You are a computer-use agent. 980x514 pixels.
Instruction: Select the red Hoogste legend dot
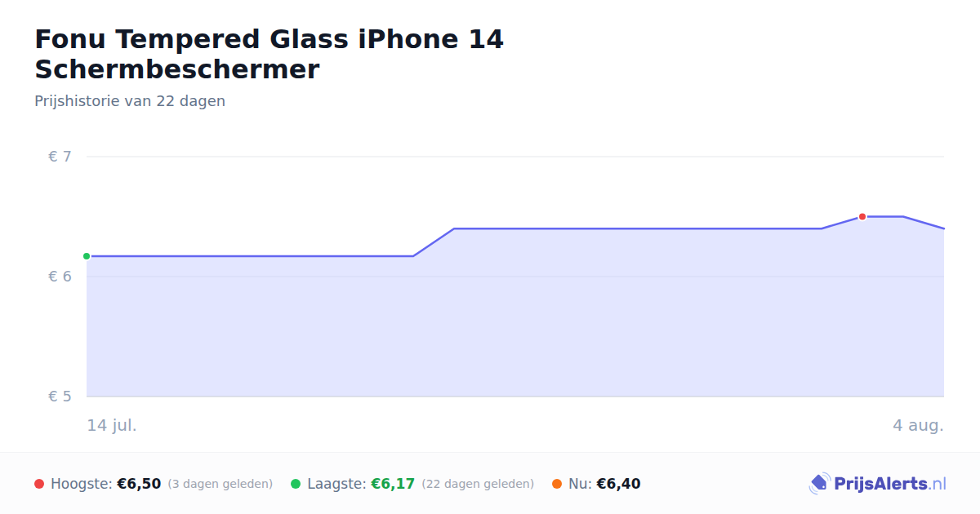pyautogui.click(x=39, y=484)
